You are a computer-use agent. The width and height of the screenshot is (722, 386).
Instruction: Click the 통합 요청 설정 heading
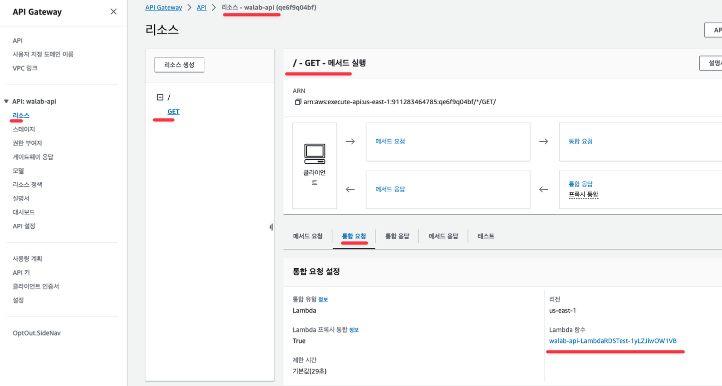pyautogui.click(x=316, y=271)
